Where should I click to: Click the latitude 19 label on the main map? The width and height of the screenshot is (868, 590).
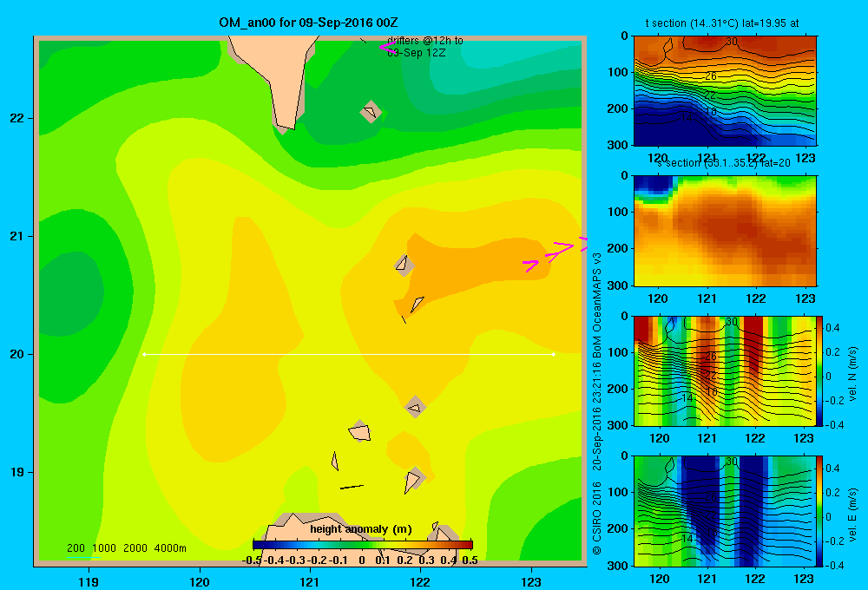pyautogui.click(x=17, y=472)
